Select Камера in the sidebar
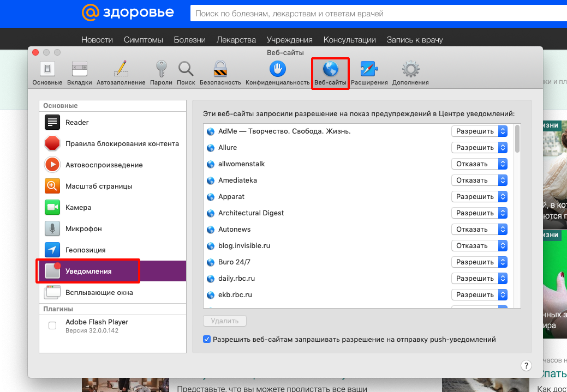The image size is (567, 392). (113, 207)
